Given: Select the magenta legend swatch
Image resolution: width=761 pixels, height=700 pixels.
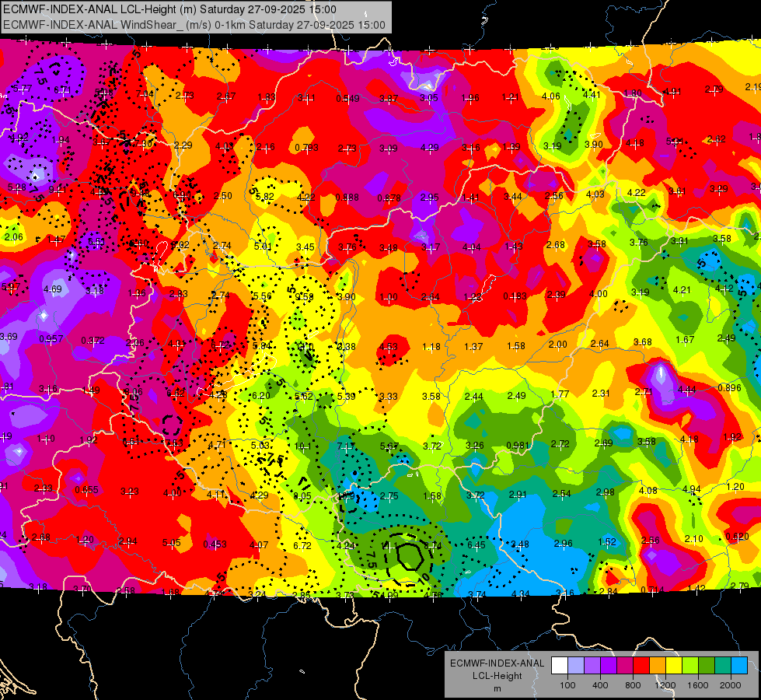Looking at the screenshot, I should (625, 666).
